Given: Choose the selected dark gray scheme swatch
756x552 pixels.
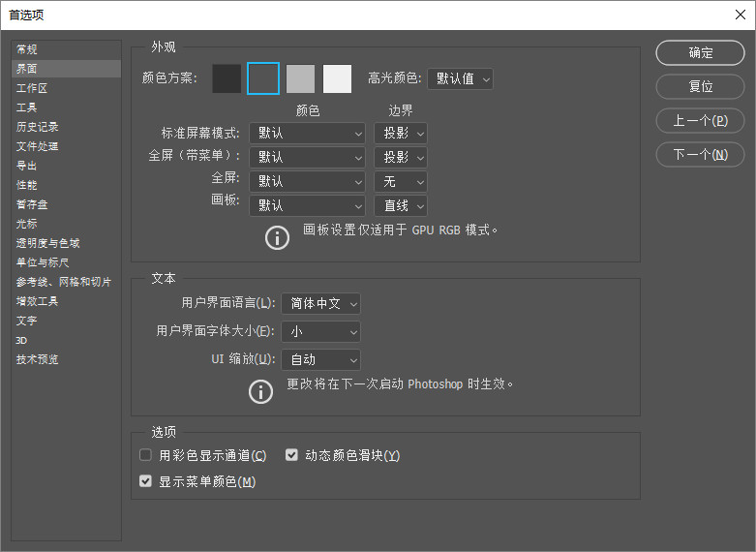Looking at the screenshot, I should click(x=263, y=78).
